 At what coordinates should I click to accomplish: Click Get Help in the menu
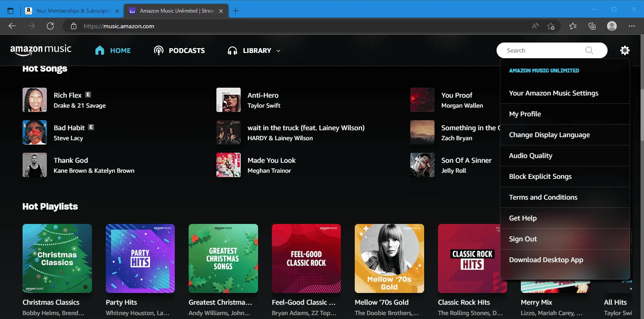pyautogui.click(x=565, y=218)
